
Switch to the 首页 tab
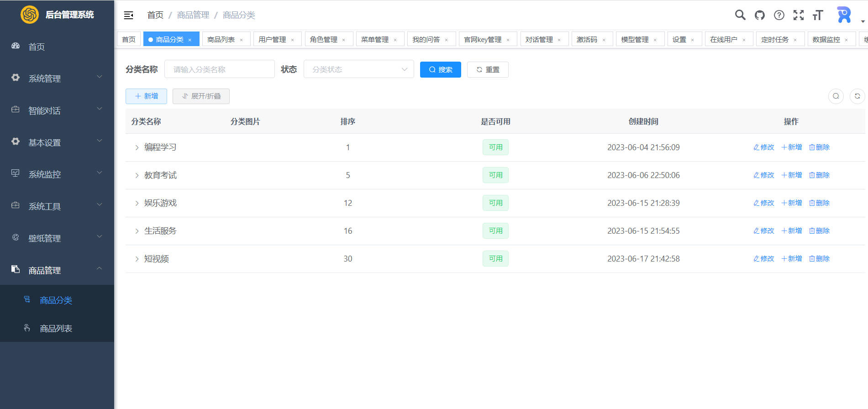pos(129,40)
